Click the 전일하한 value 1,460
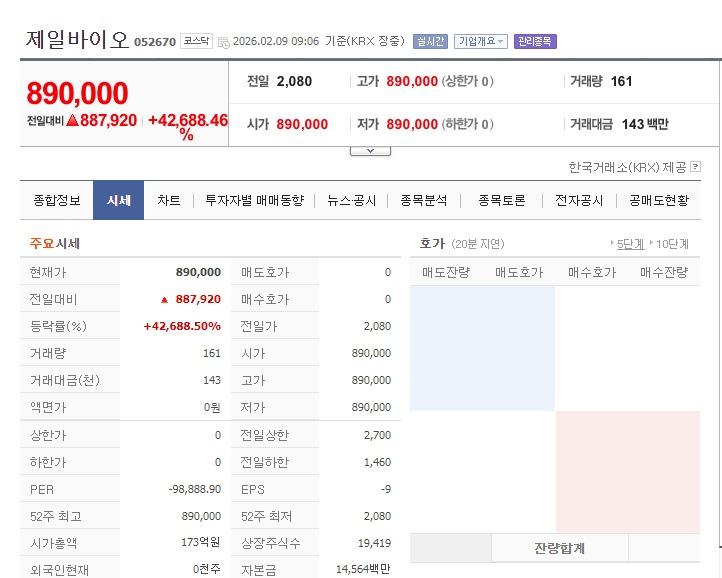 tap(377, 462)
